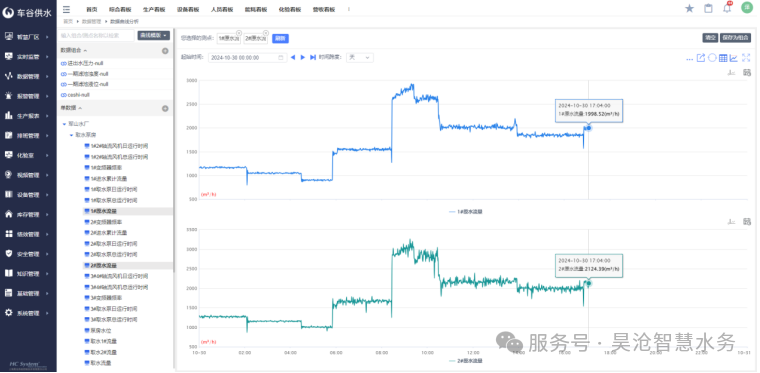Open the 曲线模板 dropdown
Image resolution: width=760 pixels, height=373 pixels.
154,35
